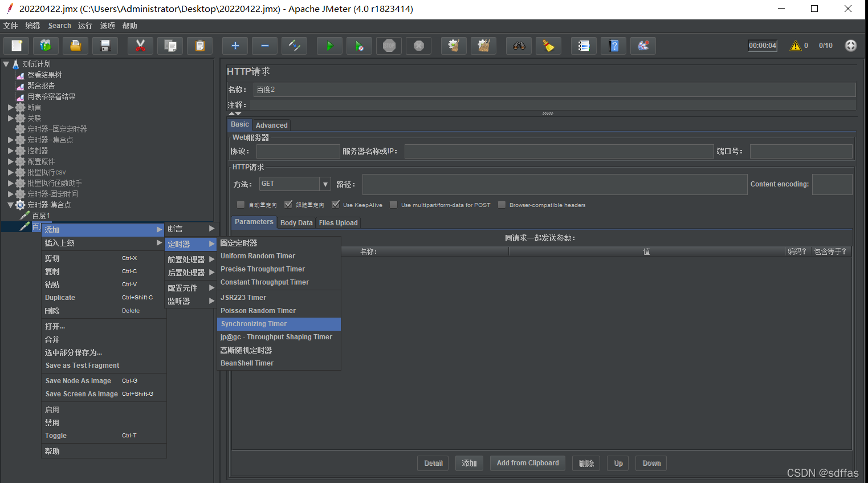Click the 名称 field containing 百度2

pyautogui.click(x=555, y=90)
